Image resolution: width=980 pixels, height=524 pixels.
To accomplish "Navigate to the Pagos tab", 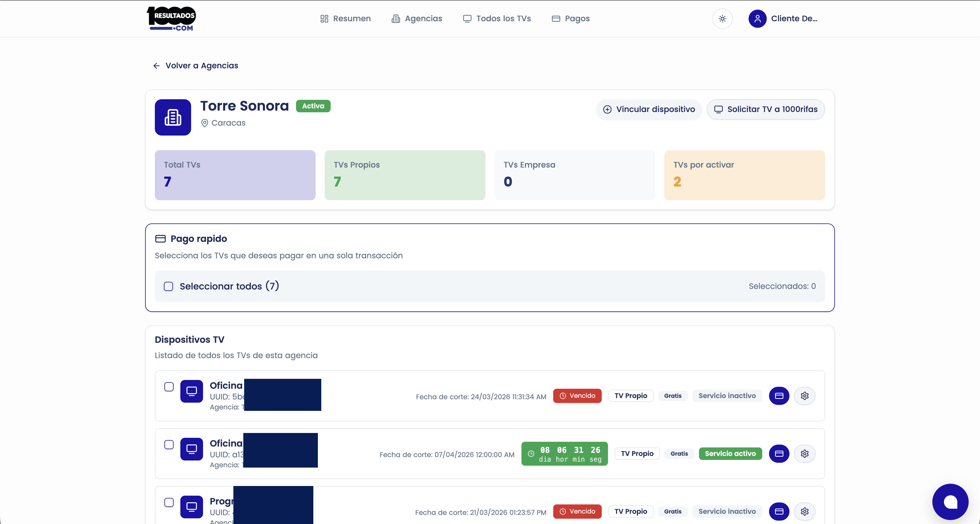I will tap(571, 19).
